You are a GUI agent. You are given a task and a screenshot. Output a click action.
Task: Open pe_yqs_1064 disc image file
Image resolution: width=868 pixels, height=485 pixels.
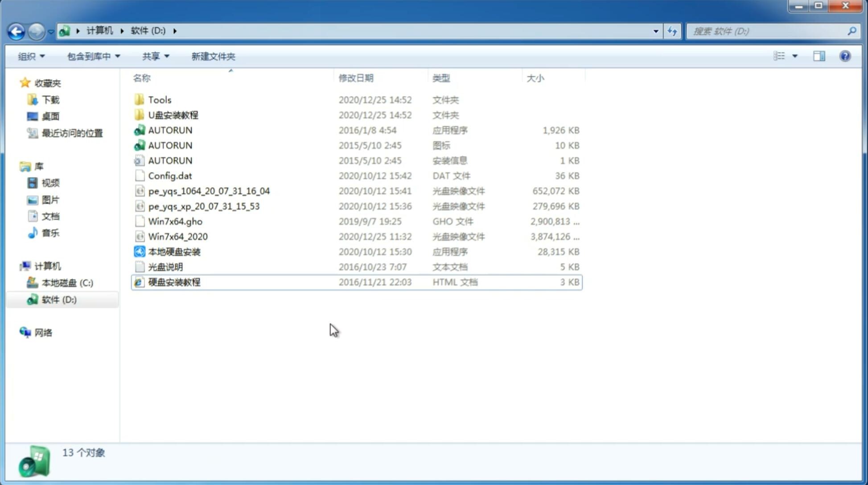tap(209, 191)
